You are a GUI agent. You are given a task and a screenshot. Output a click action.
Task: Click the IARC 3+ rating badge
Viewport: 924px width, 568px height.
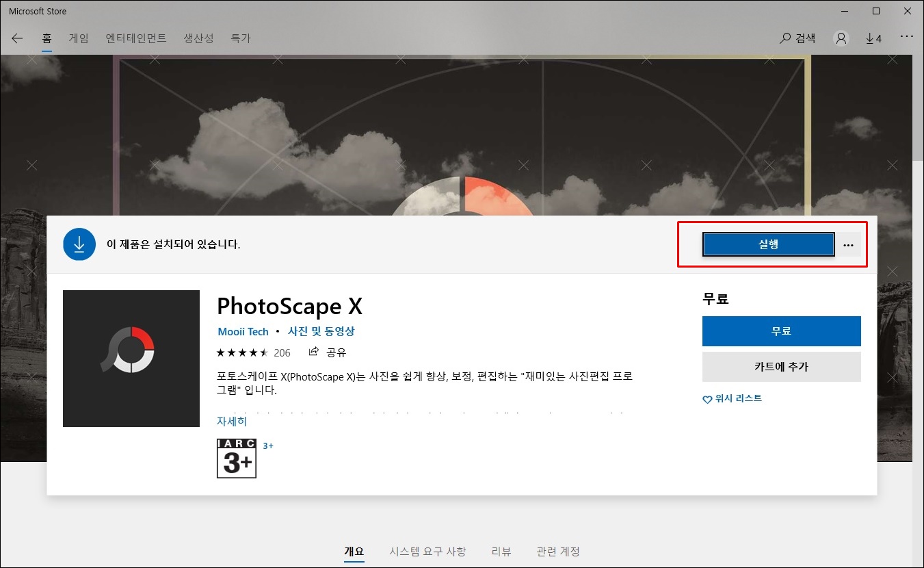237,459
